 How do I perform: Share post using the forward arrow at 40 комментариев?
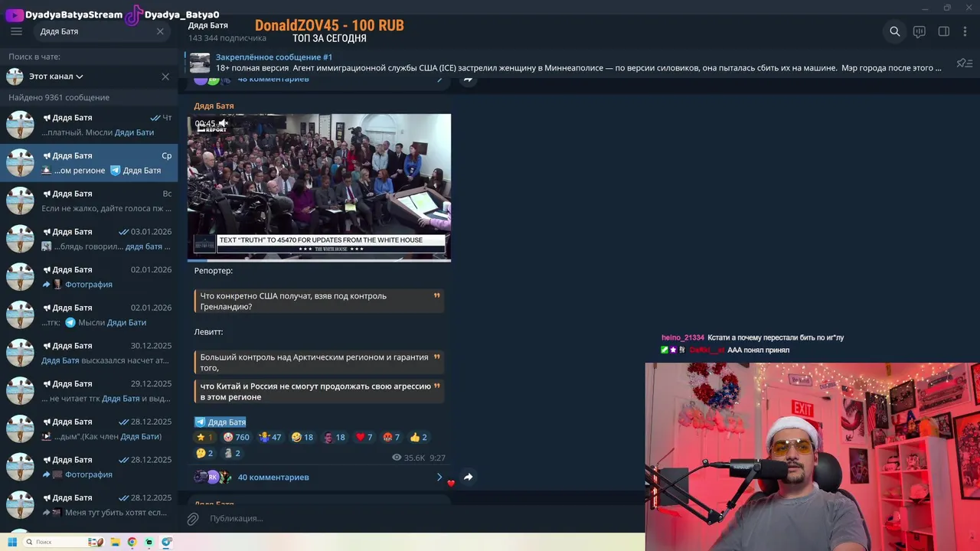468,477
